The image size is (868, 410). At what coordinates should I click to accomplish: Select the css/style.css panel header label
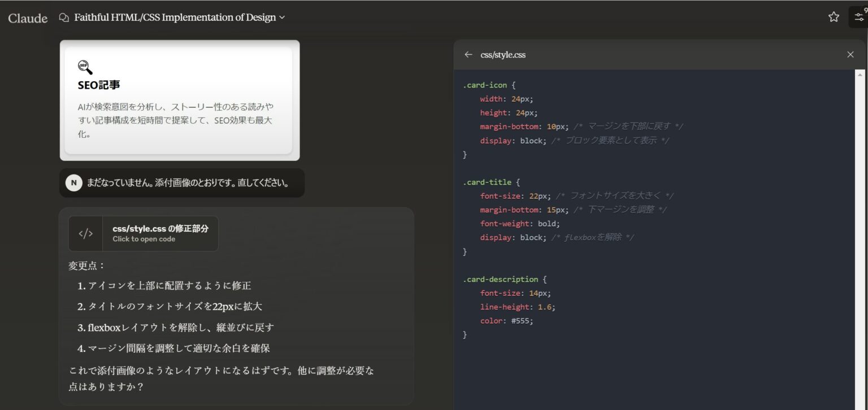tap(502, 54)
